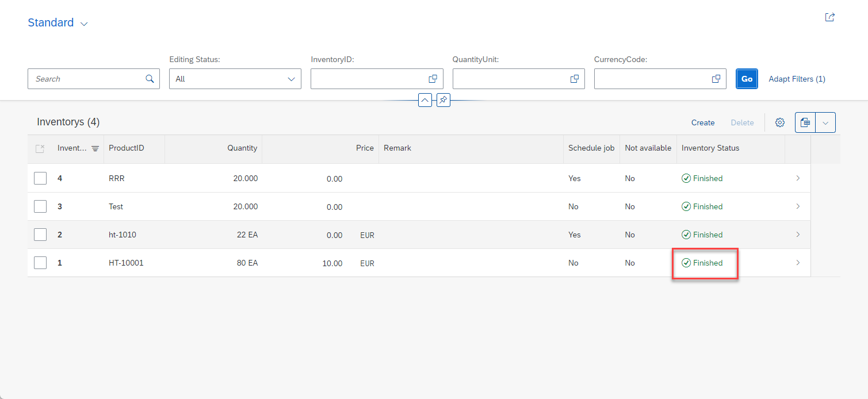Open value help for QuantityUnit field
The height and width of the screenshot is (399, 868).
coord(574,79)
